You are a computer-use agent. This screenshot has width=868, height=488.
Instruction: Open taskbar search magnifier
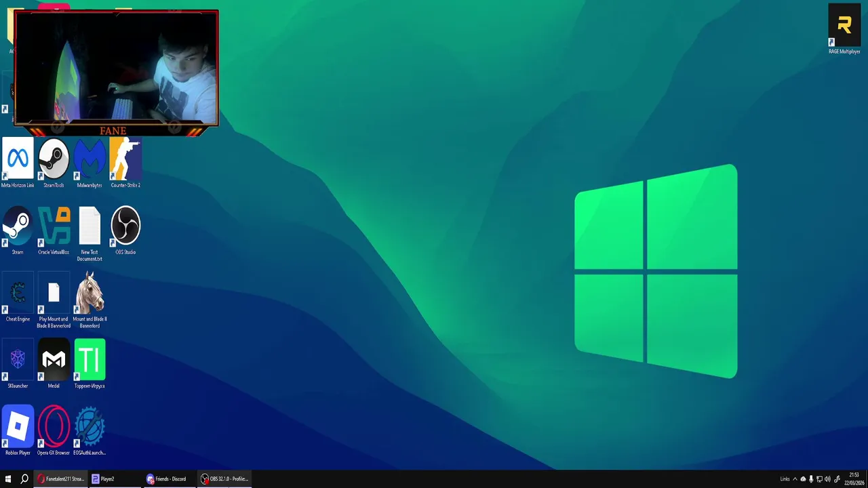click(24, 479)
